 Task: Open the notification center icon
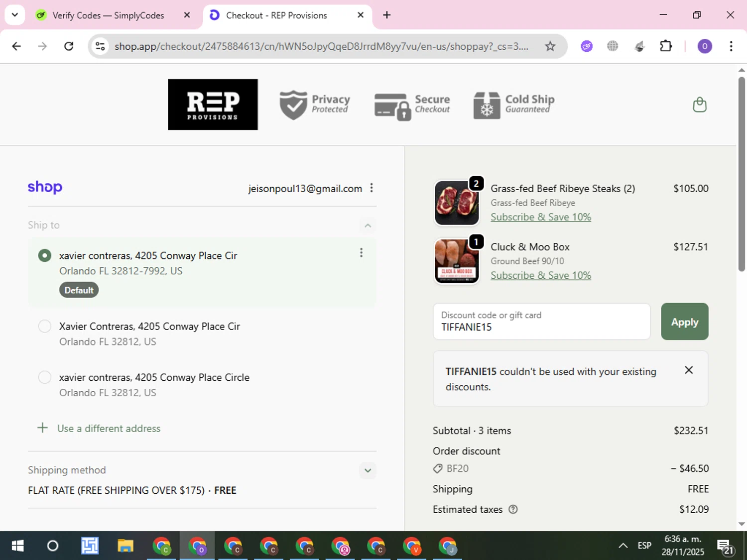725,547
